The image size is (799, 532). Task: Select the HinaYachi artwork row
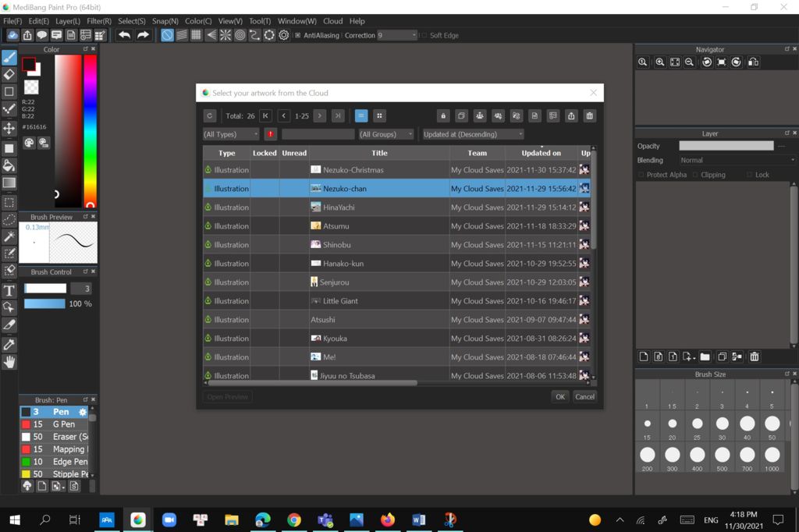click(x=396, y=207)
